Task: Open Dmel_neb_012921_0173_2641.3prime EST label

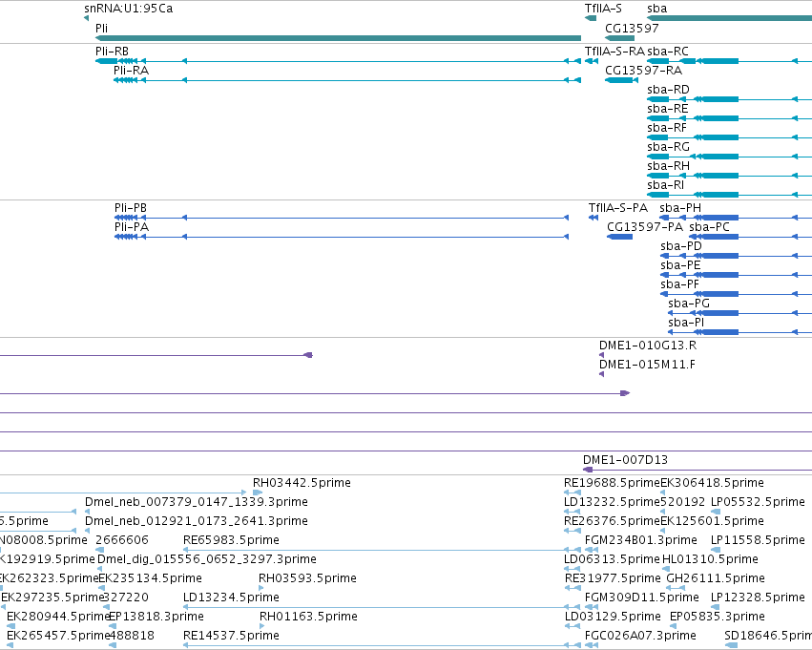Action: pyautogui.click(x=197, y=521)
